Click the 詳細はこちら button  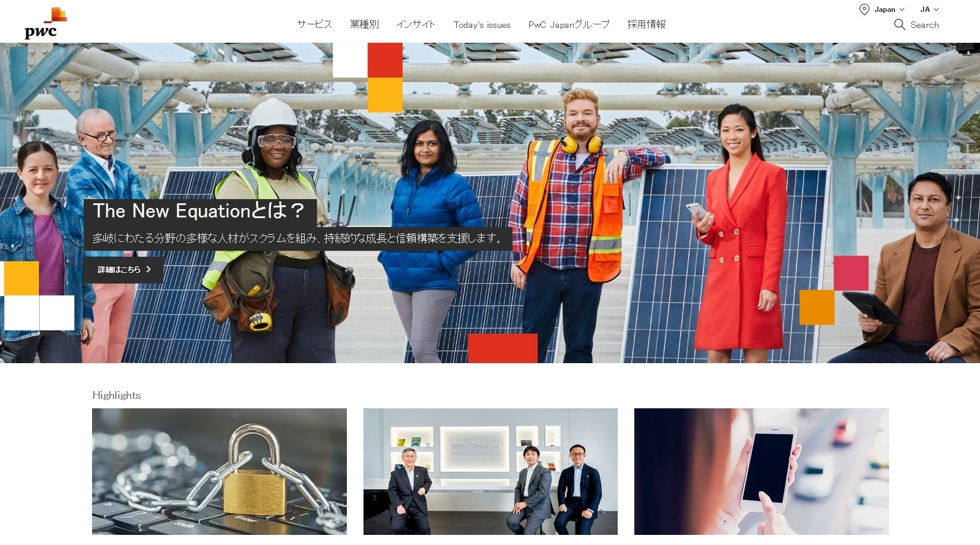click(123, 269)
